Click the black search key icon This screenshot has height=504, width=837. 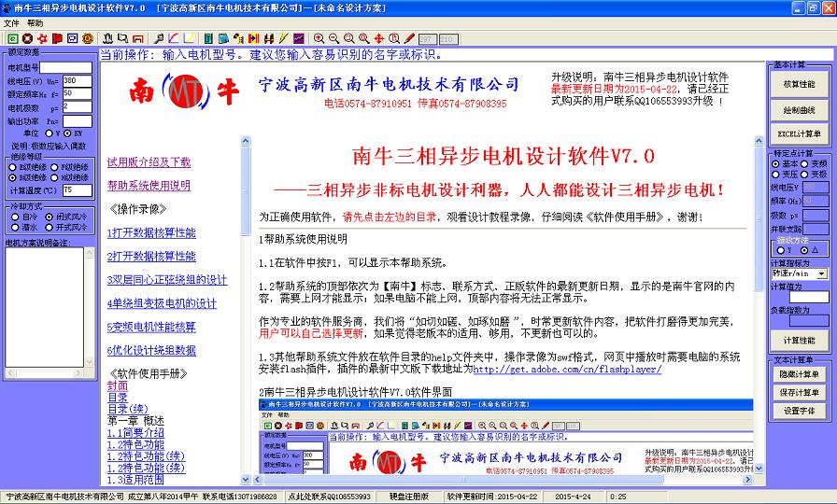click(159, 38)
